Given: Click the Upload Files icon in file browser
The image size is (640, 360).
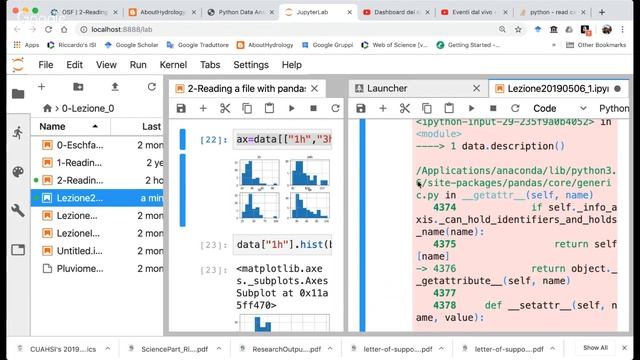Looking at the screenshot, I should (115, 87).
